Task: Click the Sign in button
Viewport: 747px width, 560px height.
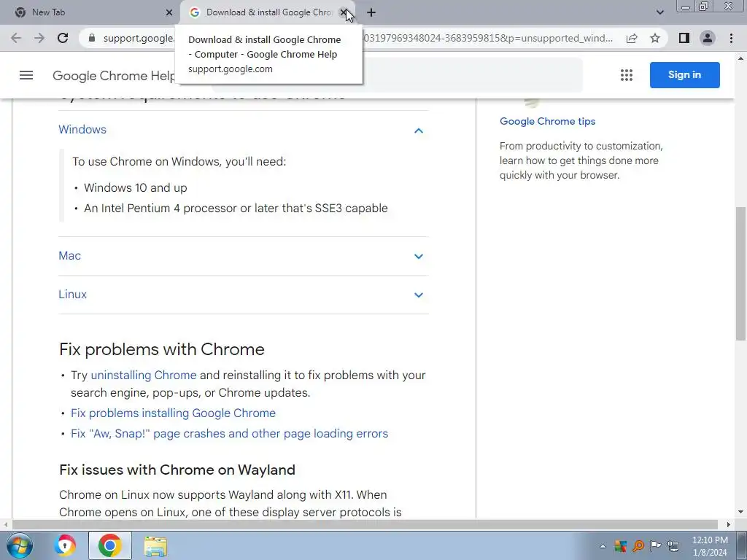Action: click(x=684, y=75)
